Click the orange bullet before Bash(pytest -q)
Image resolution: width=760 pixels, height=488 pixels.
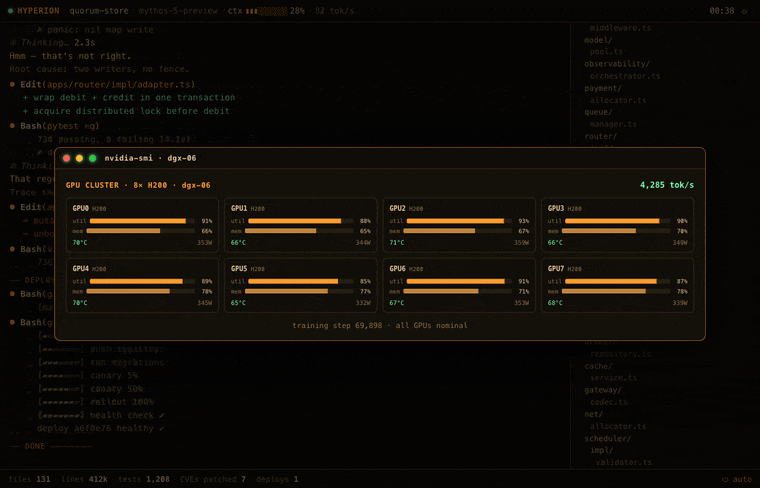[x=13, y=126]
